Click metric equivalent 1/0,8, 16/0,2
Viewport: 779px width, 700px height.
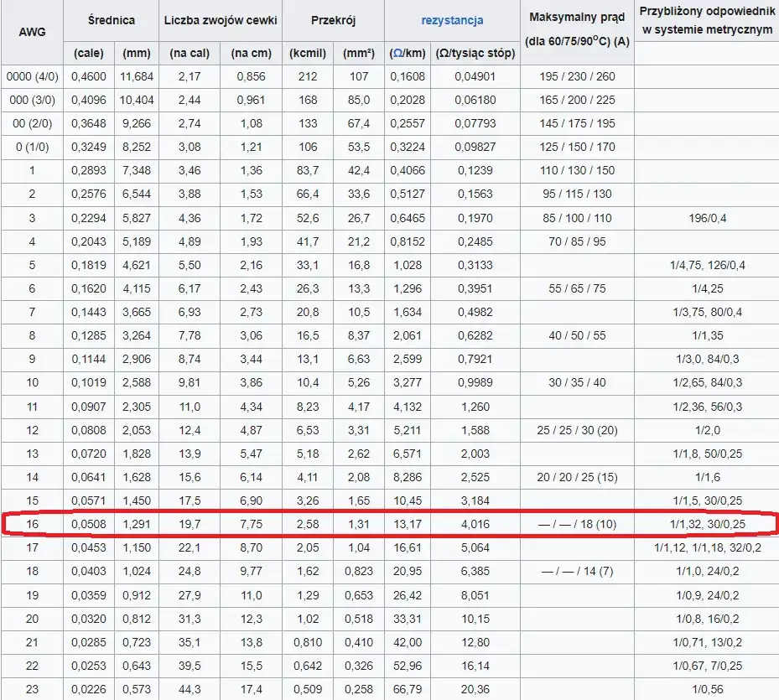pos(708,619)
